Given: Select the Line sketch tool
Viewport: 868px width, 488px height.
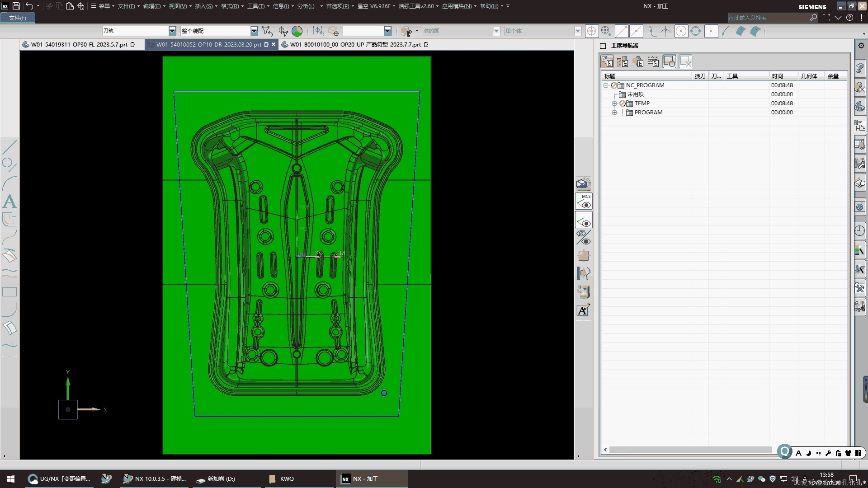Looking at the screenshot, I should [9, 146].
